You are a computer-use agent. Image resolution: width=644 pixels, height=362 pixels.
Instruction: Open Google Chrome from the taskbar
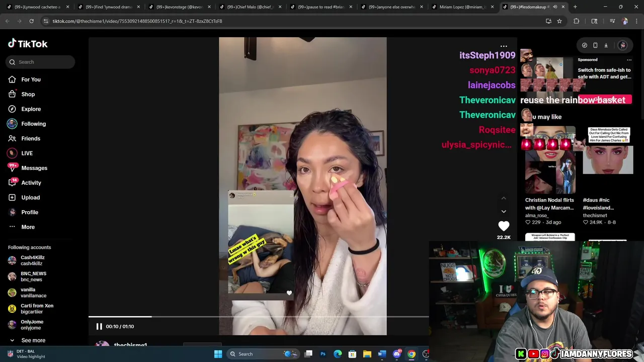click(x=412, y=354)
